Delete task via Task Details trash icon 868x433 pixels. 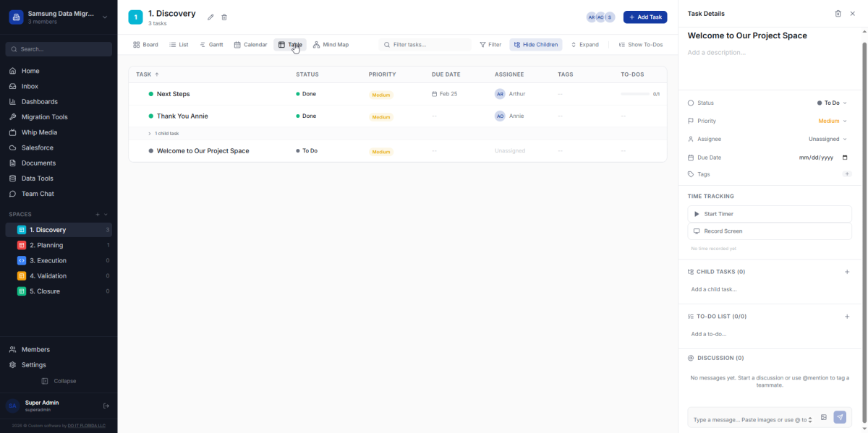(x=838, y=14)
